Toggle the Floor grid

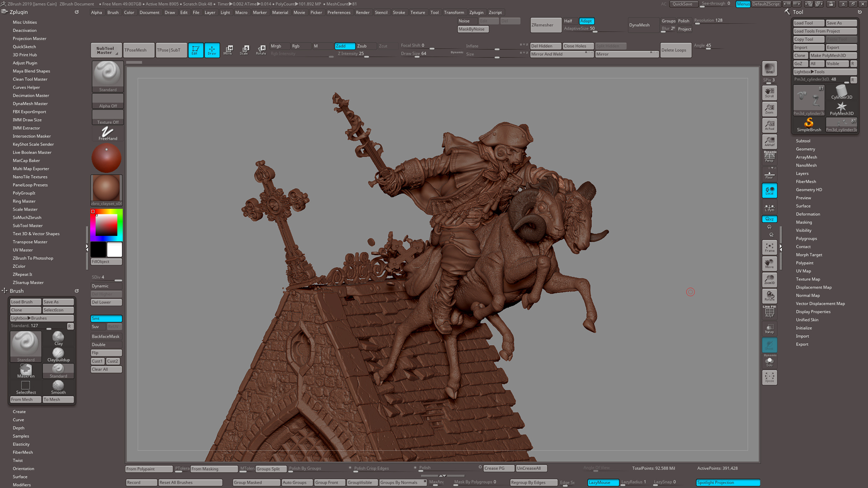[769, 174]
